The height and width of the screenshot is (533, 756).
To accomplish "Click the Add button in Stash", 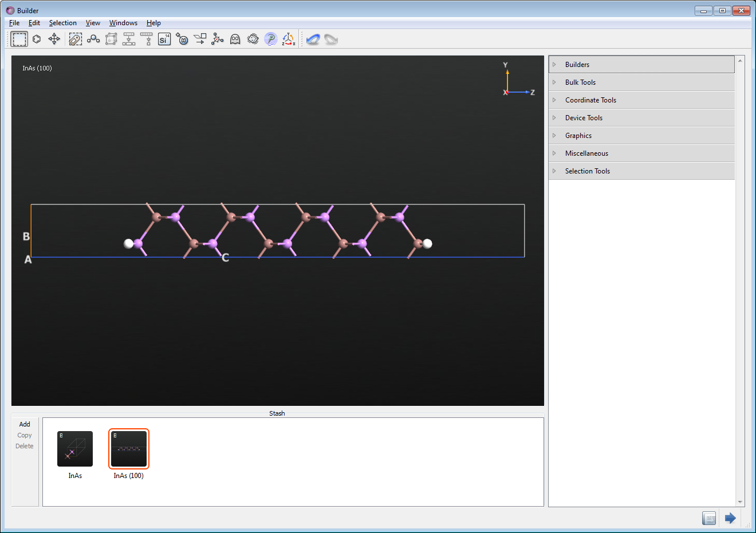I will 25,424.
